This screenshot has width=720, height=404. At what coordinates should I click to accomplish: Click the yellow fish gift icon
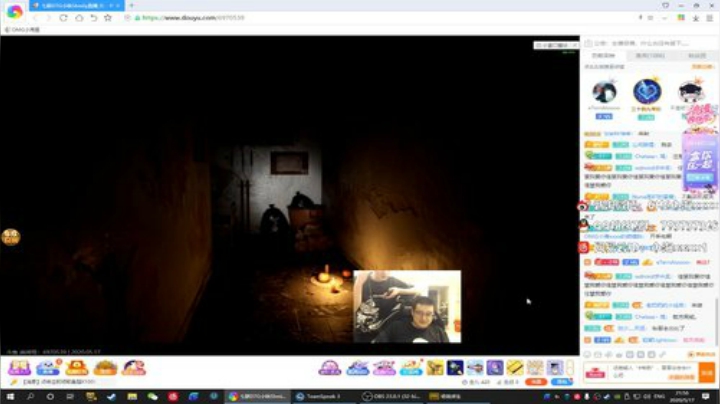coord(434,367)
